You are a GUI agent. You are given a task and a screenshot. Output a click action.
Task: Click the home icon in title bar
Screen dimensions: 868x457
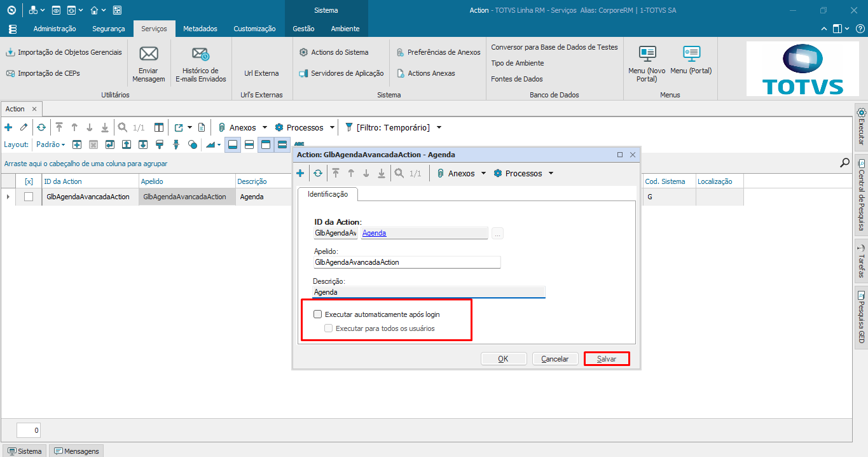[94, 10]
